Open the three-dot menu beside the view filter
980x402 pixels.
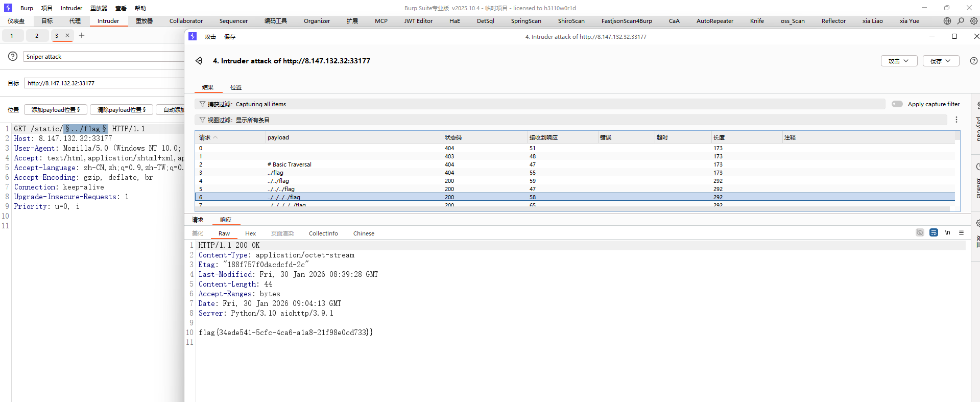pos(957,120)
